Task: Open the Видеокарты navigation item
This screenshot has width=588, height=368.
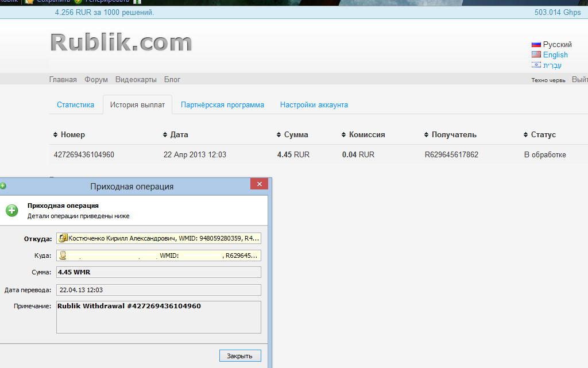Action: pos(136,80)
